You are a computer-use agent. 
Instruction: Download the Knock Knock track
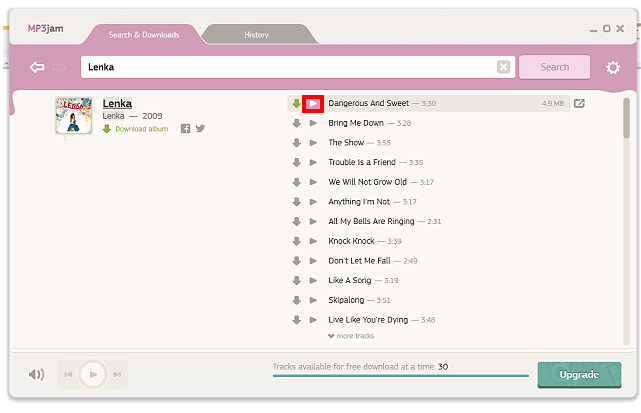[296, 241]
